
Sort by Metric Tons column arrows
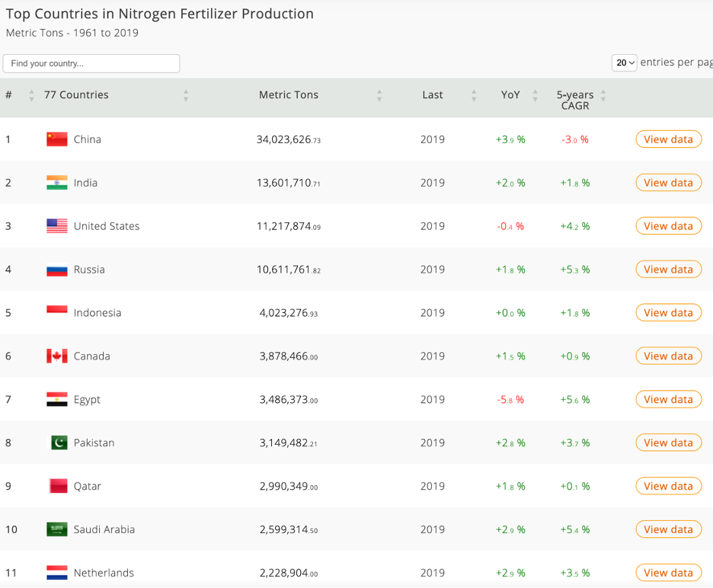click(379, 95)
